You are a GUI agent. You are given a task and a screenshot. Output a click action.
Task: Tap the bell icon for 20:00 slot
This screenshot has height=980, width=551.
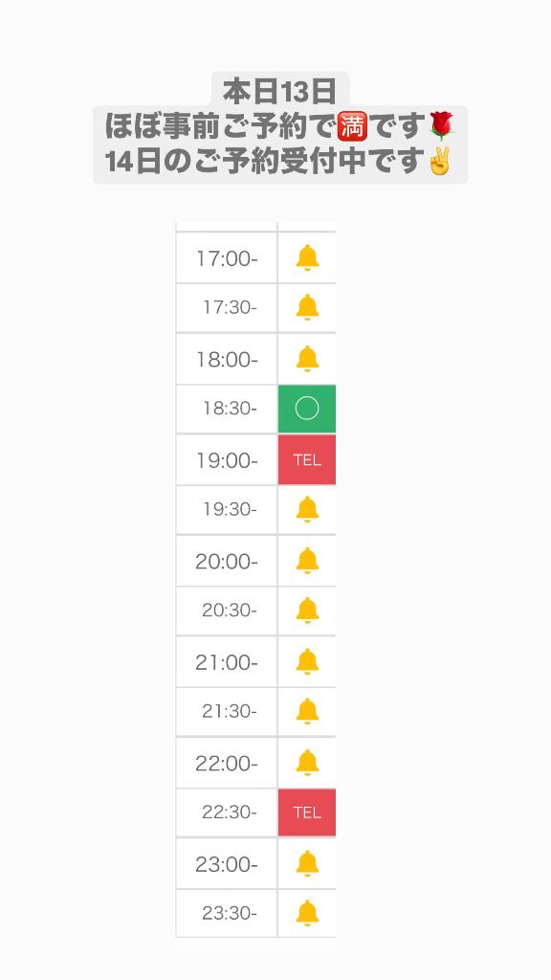(x=307, y=561)
